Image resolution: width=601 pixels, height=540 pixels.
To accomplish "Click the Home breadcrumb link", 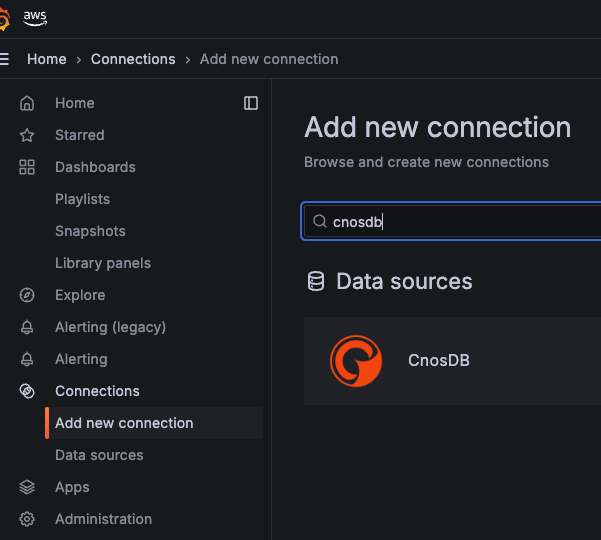I will pos(46,59).
